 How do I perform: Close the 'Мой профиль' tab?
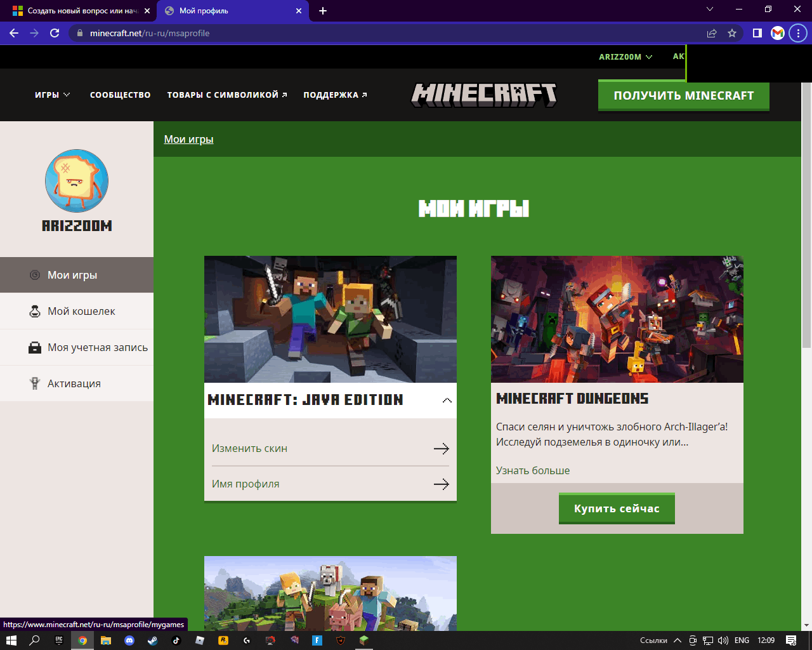point(299,11)
